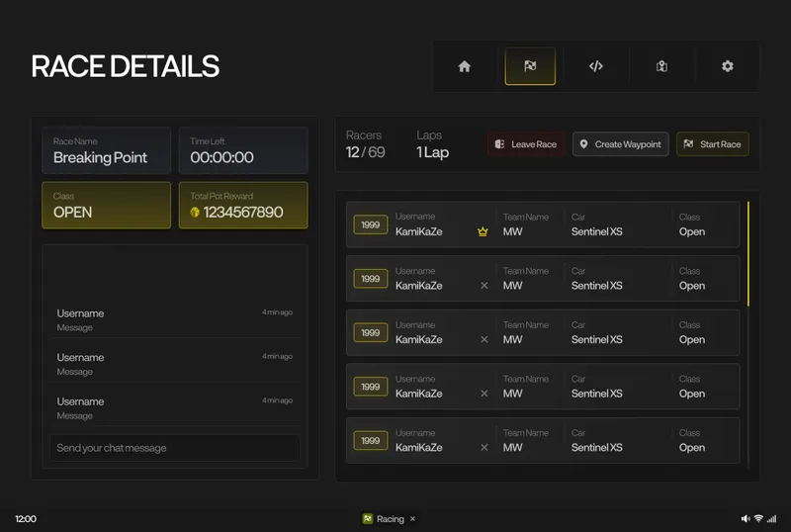Remove the second KamiKaZe racer with the X
Image resolution: width=791 pixels, height=532 pixels.
tap(484, 286)
